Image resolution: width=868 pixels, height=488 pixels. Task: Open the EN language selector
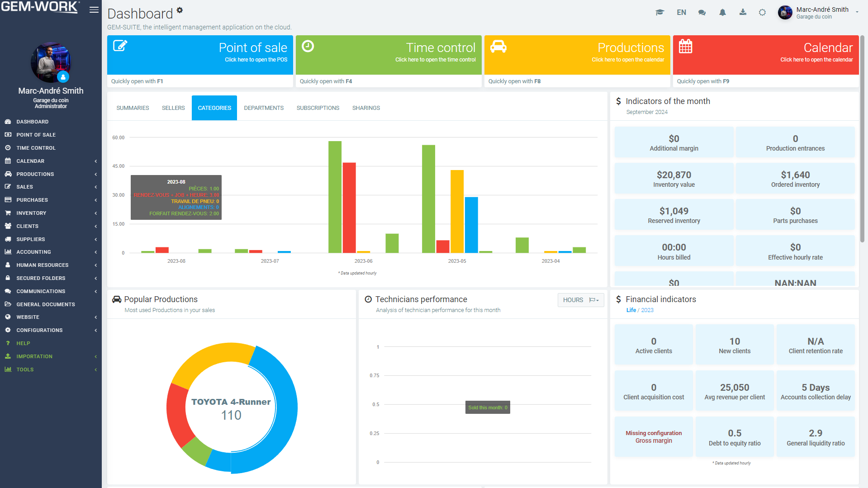(x=681, y=12)
